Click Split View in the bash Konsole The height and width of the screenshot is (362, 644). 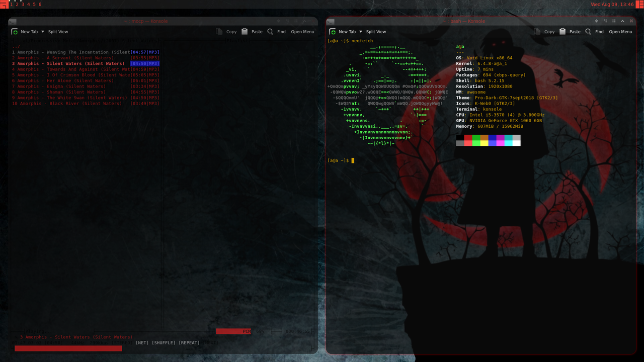coord(376,32)
